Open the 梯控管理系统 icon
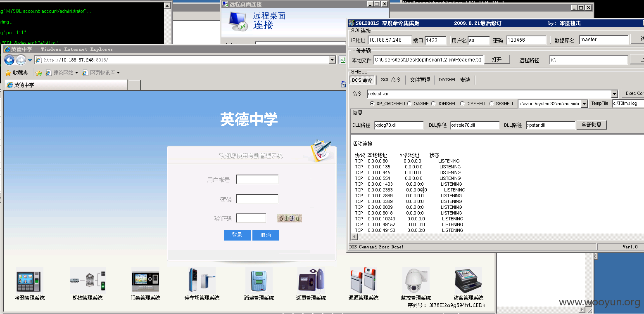 click(x=87, y=280)
